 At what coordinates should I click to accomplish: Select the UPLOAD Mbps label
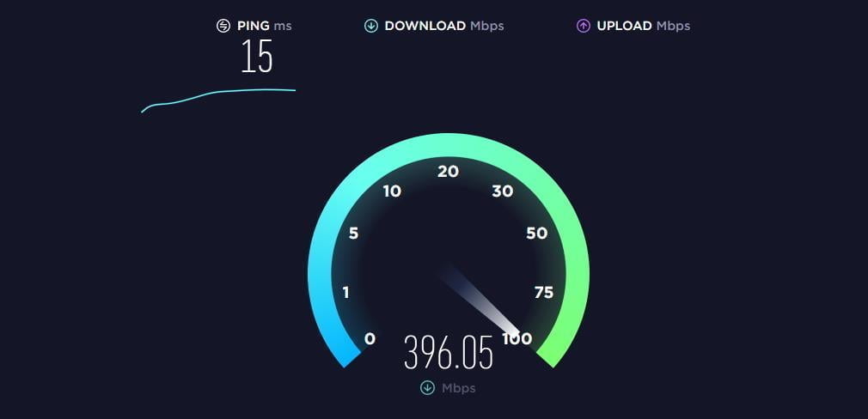point(643,26)
